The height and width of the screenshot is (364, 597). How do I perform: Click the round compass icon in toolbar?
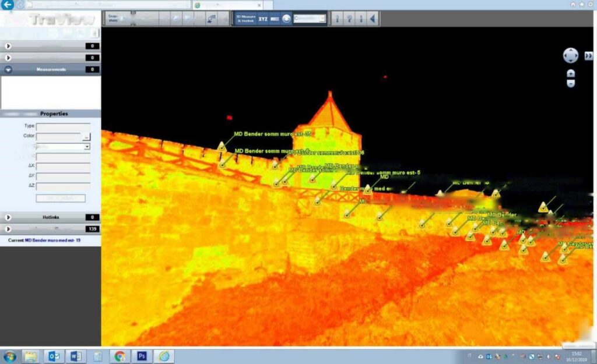click(x=286, y=19)
